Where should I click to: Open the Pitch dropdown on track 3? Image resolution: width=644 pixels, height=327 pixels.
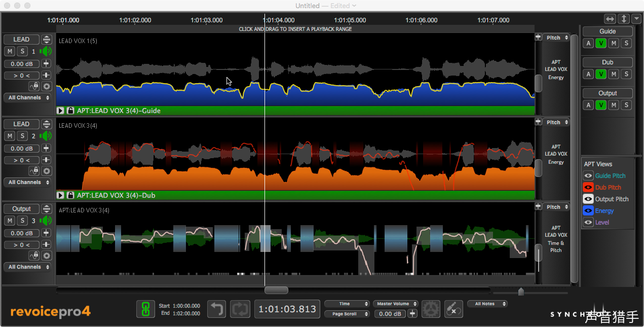point(556,207)
